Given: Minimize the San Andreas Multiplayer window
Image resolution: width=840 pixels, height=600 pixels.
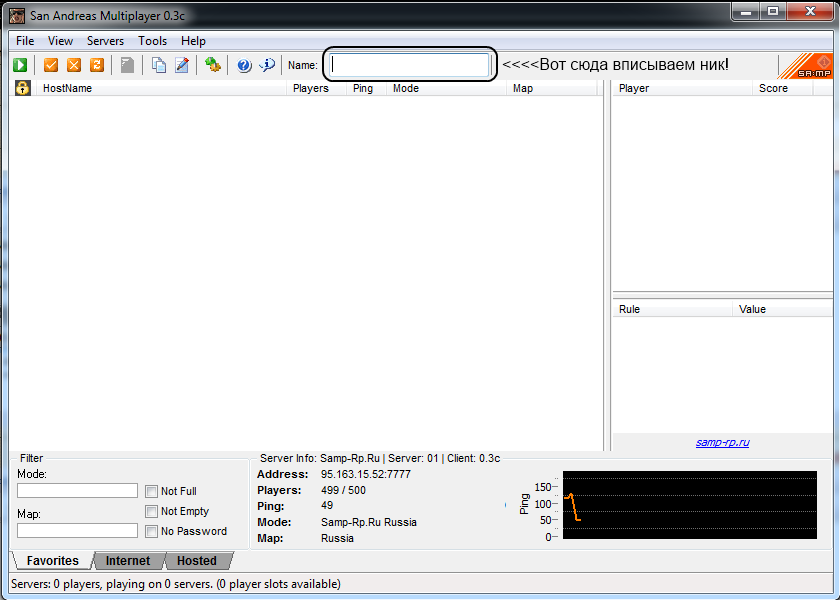Looking at the screenshot, I should tap(746, 12).
